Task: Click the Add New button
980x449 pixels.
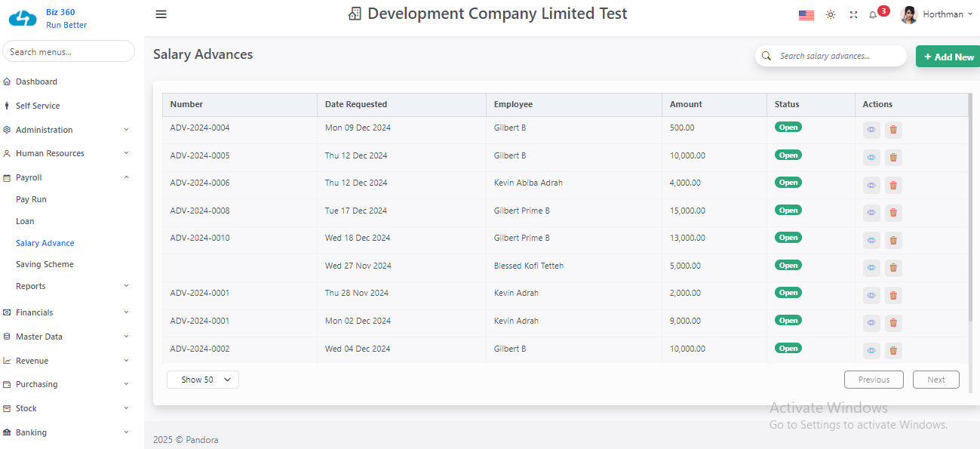Action: coord(948,57)
